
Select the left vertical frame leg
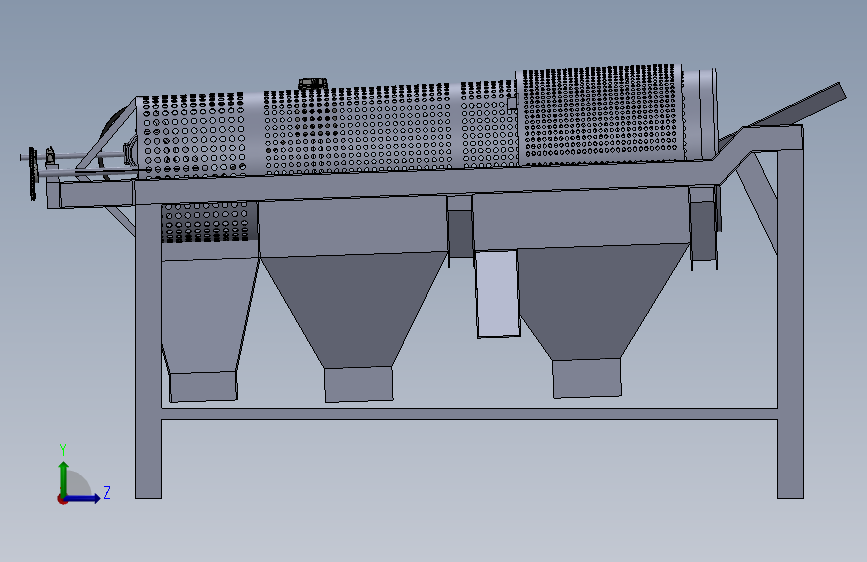(x=149, y=351)
